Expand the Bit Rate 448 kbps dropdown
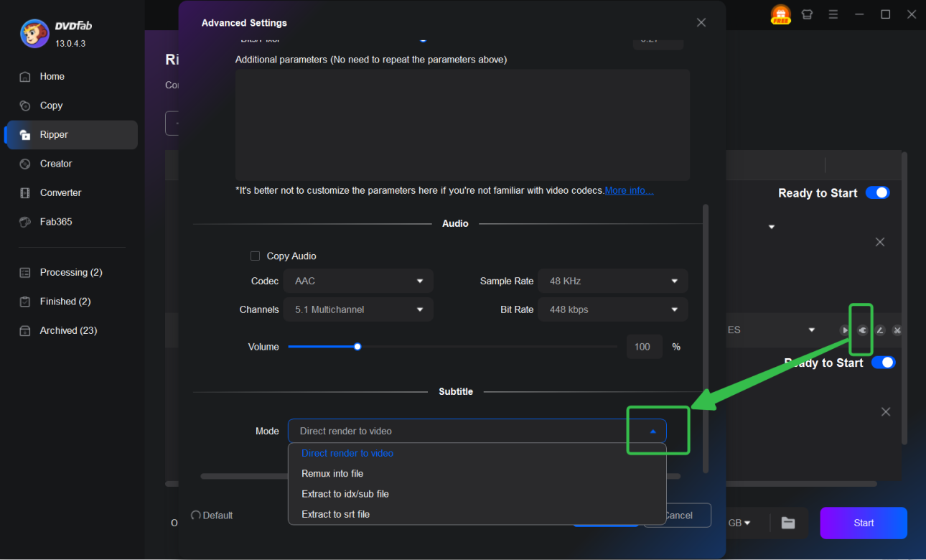The height and width of the screenshot is (560, 926). pyautogui.click(x=612, y=309)
